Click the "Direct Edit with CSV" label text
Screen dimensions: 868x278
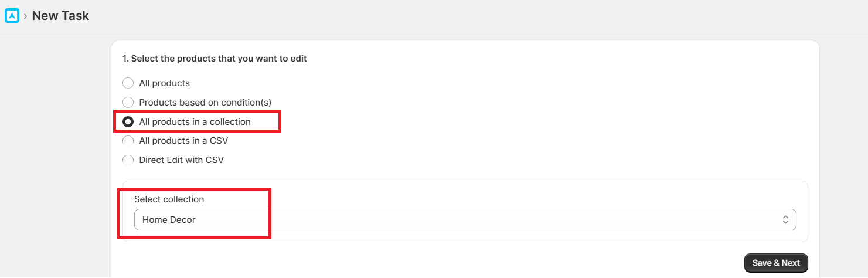181,160
